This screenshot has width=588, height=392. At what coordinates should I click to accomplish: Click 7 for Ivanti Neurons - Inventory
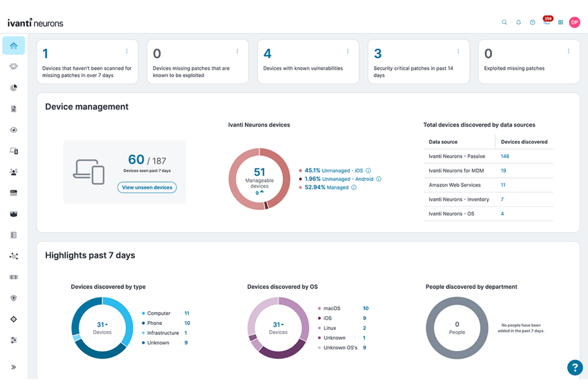click(x=502, y=199)
